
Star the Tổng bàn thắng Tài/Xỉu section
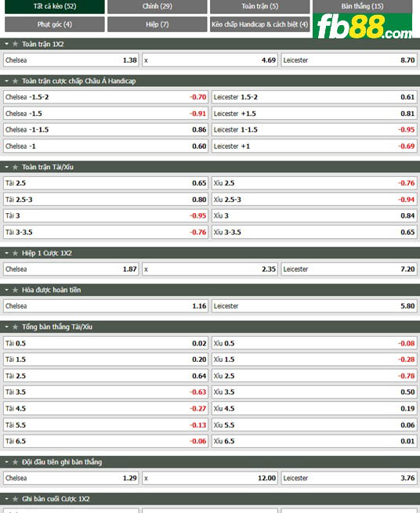15,327
